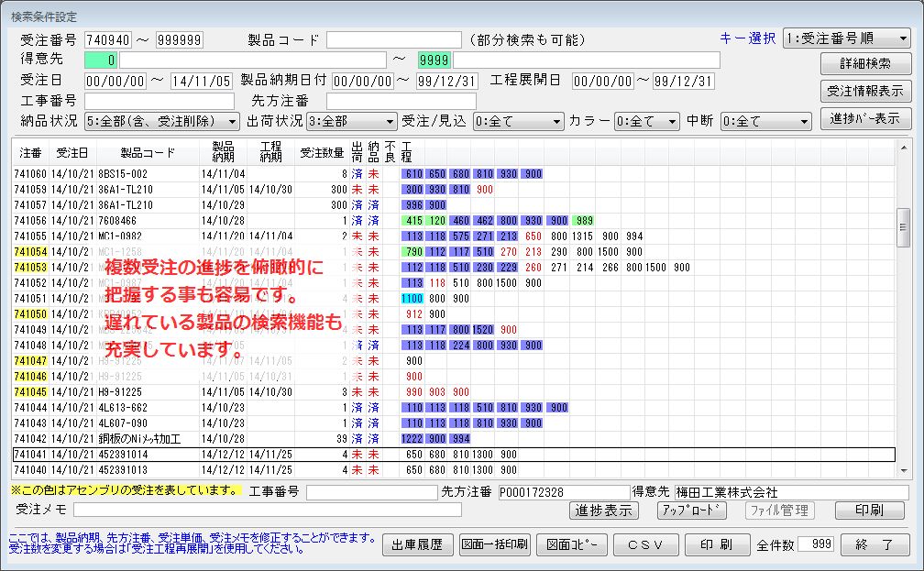Viewport: 924px width, 571px height.
Task: Open the 受注情報表示 view
Action: pyautogui.click(x=865, y=91)
